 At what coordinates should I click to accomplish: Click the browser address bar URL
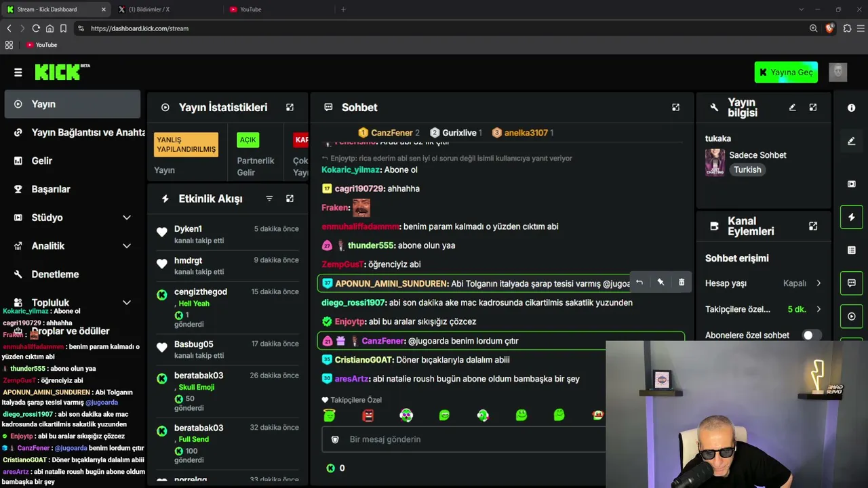139,28
